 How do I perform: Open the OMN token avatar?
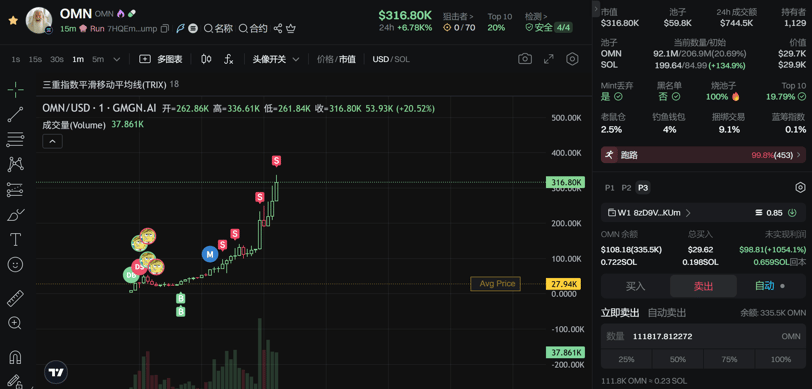click(39, 21)
